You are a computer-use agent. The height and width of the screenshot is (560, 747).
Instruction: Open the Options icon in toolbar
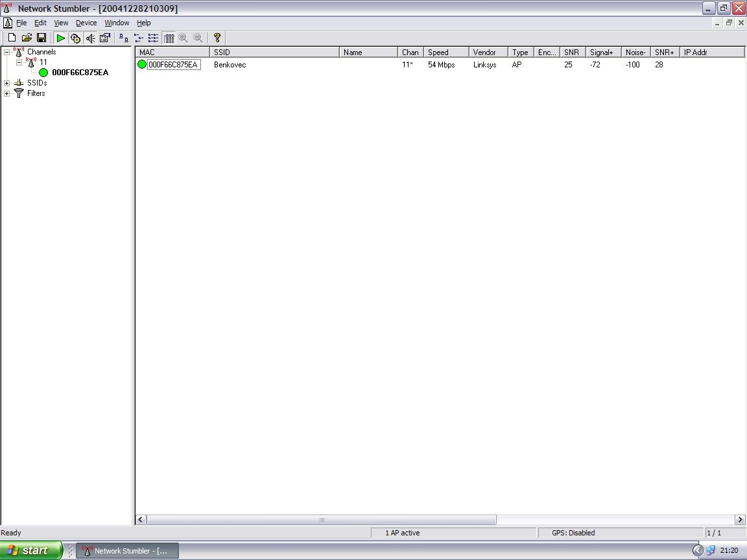pos(104,38)
